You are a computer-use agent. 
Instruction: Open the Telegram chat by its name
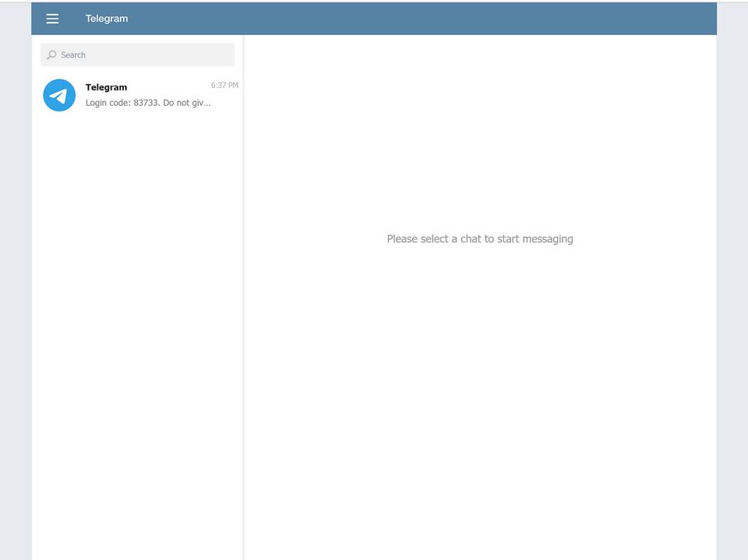tap(106, 87)
